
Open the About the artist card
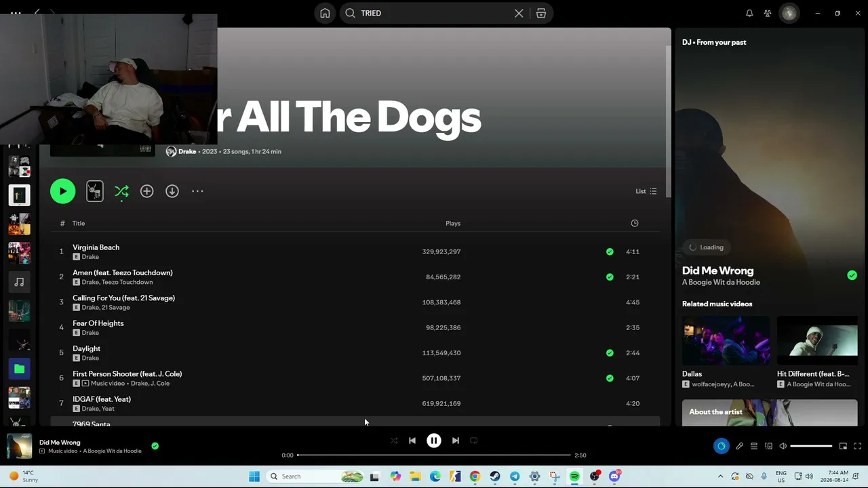click(770, 413)
